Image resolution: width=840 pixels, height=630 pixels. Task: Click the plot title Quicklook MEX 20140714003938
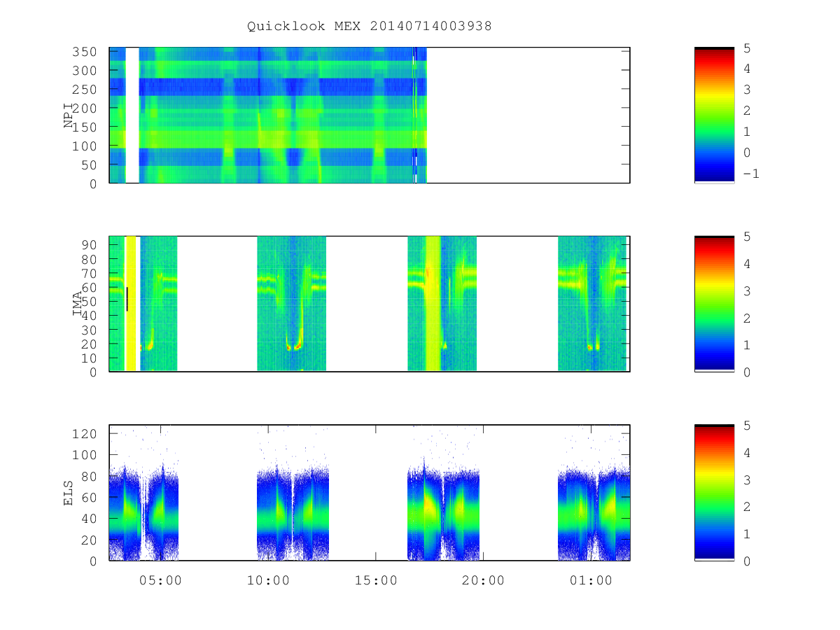pyautogui.click(x=369, y=26)
